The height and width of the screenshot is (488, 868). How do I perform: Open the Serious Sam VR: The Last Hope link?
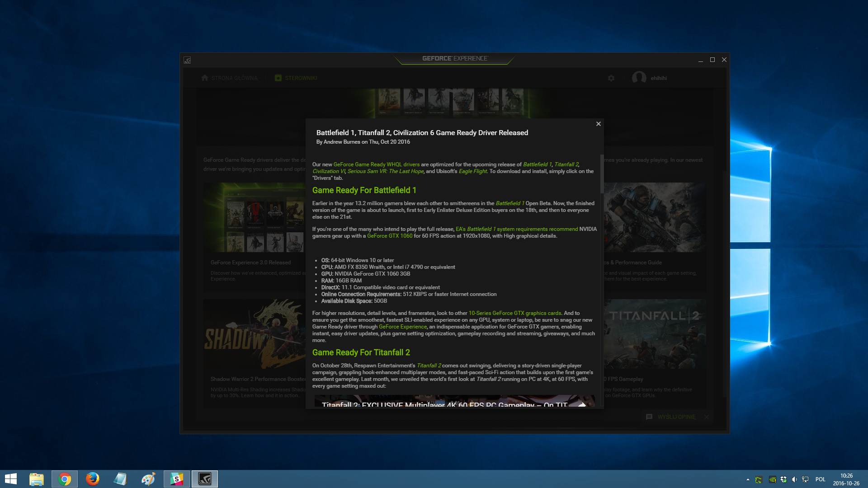tap(386, 171)
